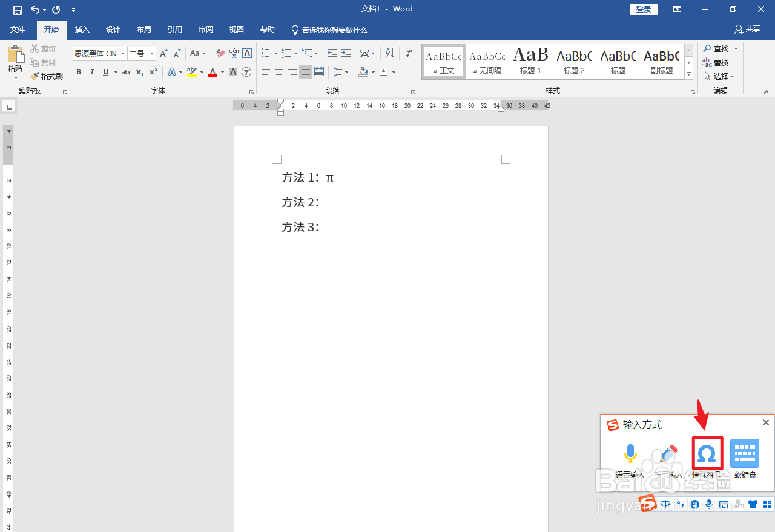Click the tab stop selector L box

tap(8, 107)
